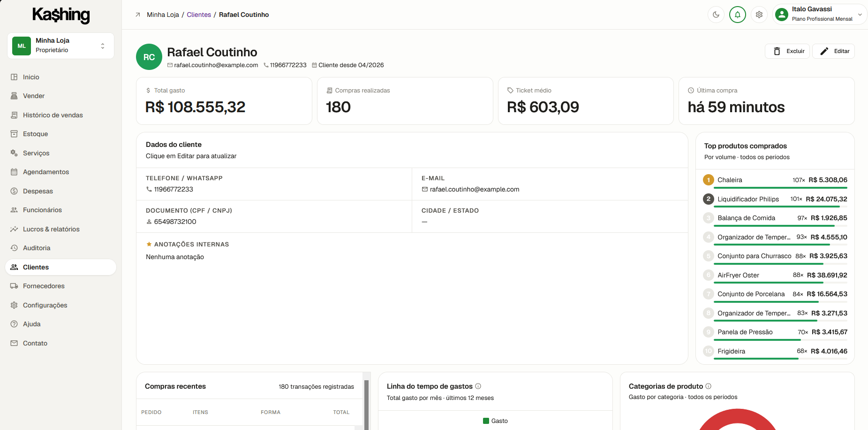This screenshot has height=430, width=868.
Task: Go to Clientes breadcrumb link
Action: tap(199, 15)
